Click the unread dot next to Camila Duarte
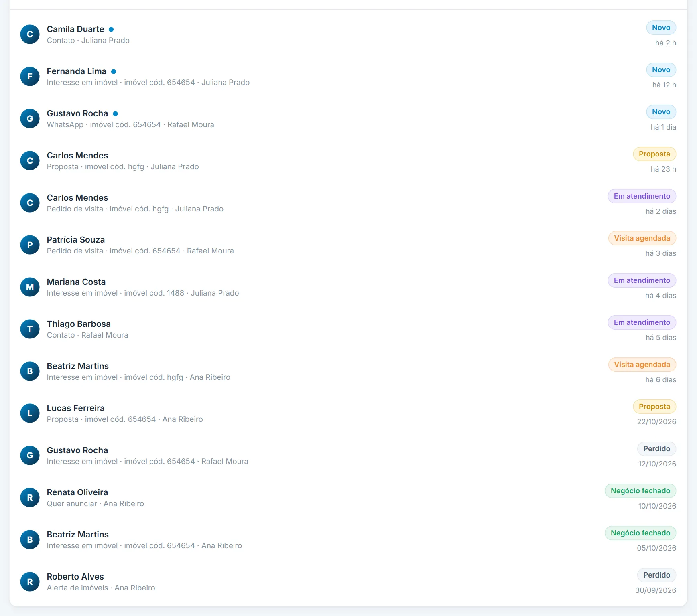The height and width of the screenshot is (616, 697). click(111, 29)
